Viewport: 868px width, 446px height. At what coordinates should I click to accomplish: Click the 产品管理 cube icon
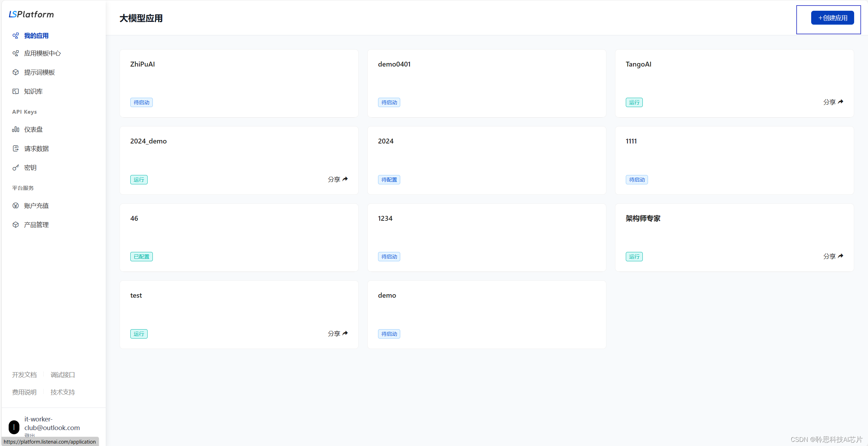click(x=16, y=225)
